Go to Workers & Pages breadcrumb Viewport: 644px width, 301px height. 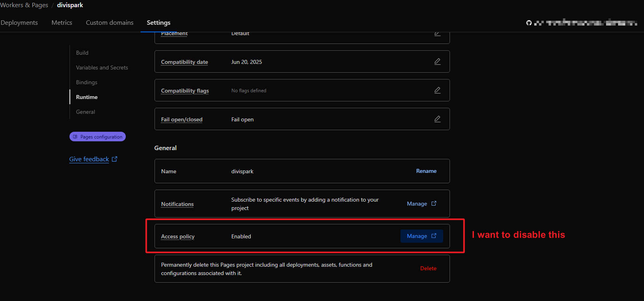[24, 5]
